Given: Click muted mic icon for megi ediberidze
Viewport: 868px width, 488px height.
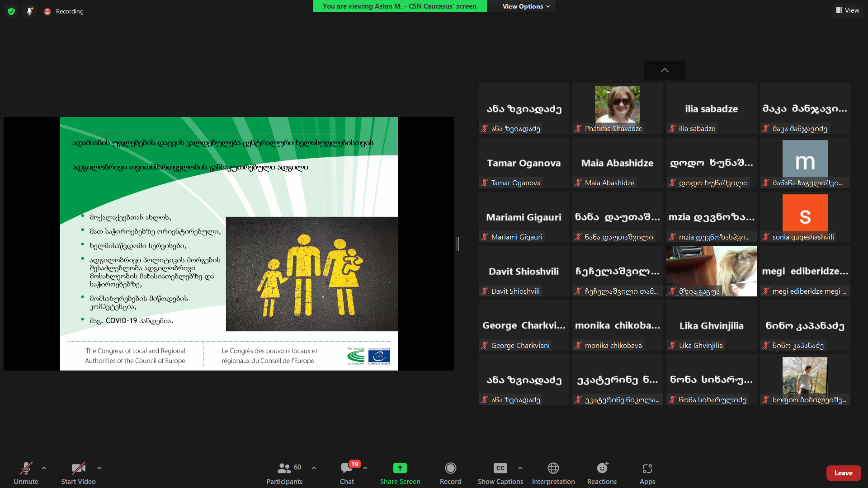Looking at the screenshot, I should point(766,291).
